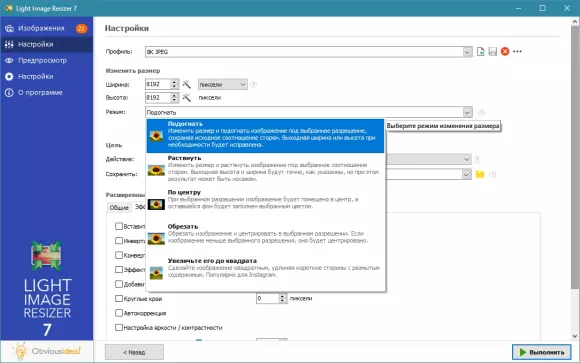Toggle the Инверт... checkbox
Screen dimensions: 580x363
tap(119, 241)
